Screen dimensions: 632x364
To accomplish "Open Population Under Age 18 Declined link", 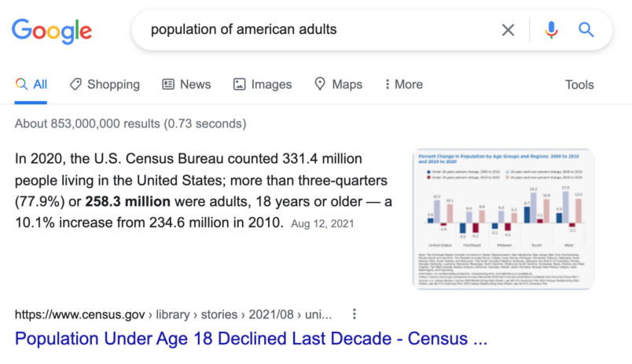I will (x=252, y=340).
